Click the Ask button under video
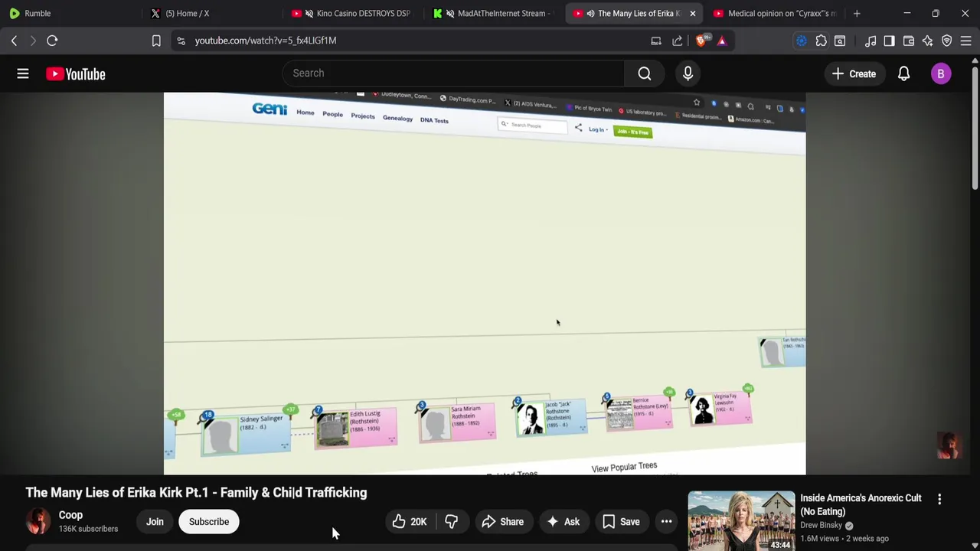This screenshot has width=980, height=551. click(x=563, y=522)
